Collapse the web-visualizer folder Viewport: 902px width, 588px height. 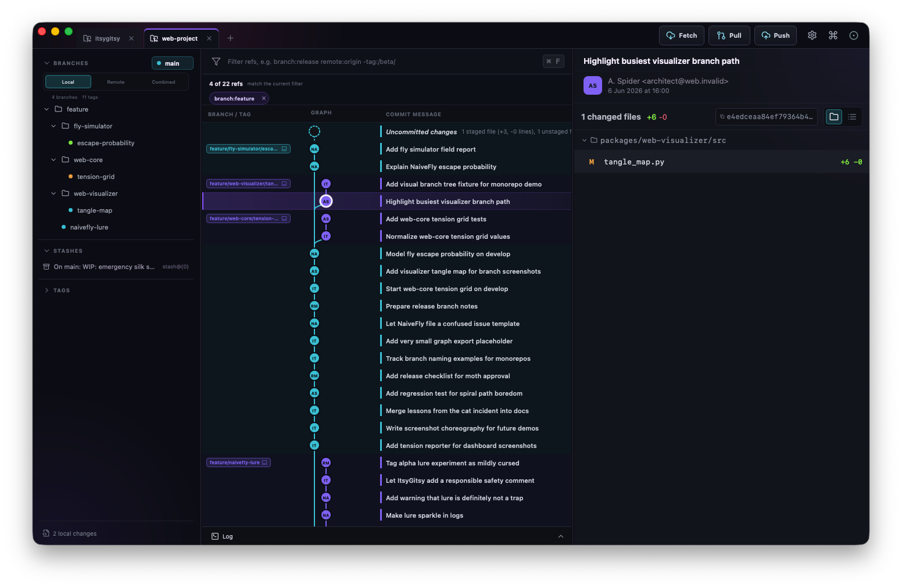point(53,193)
